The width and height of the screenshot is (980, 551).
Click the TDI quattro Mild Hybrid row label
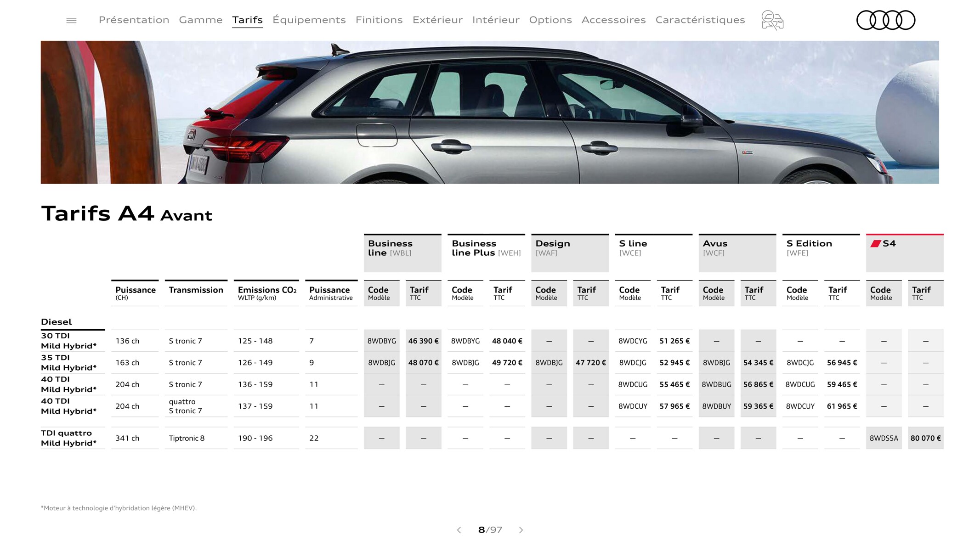point(69,438)
